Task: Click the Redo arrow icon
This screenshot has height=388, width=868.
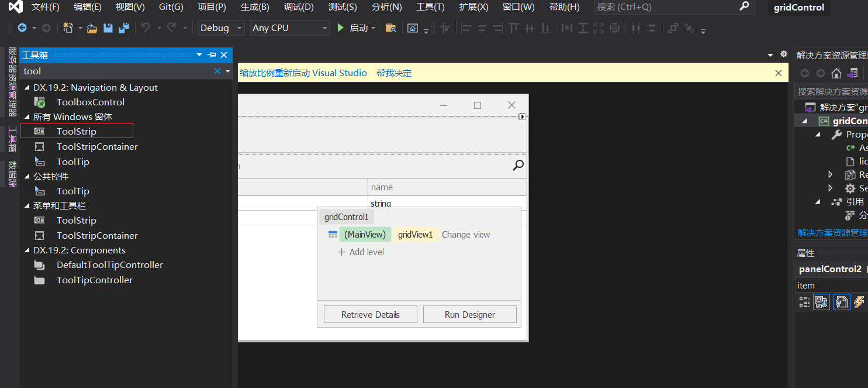Action: point(171,28)
